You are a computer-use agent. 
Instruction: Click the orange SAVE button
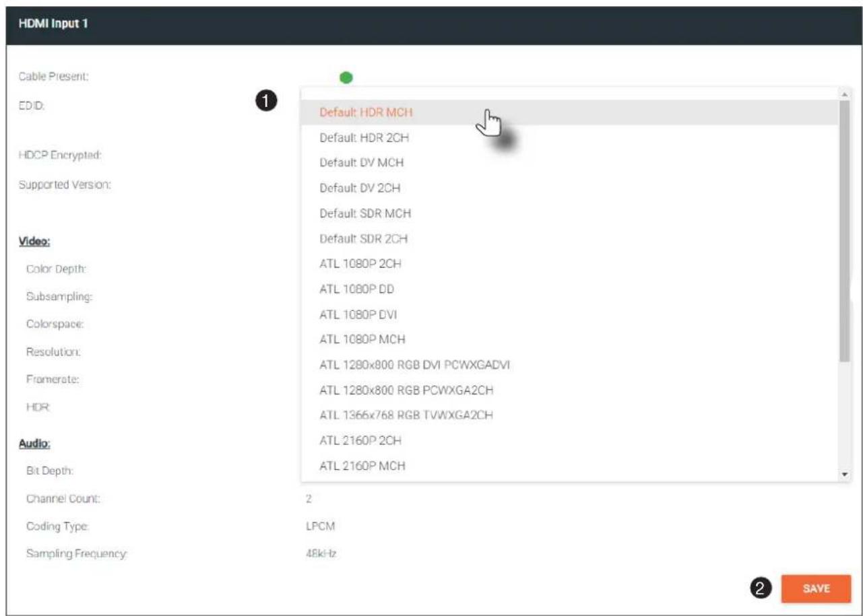click(816, 588)
